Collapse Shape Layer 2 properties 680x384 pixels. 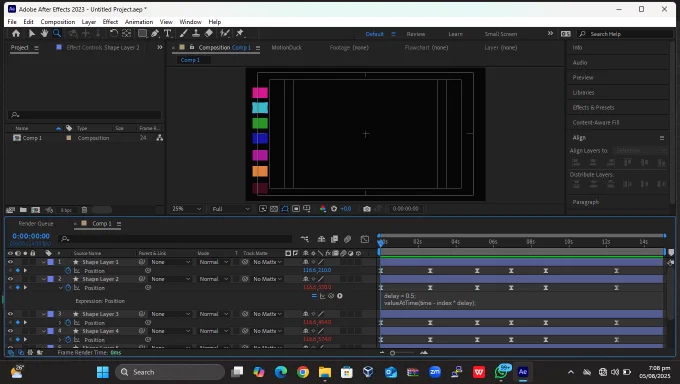click(x=44, y=279)
